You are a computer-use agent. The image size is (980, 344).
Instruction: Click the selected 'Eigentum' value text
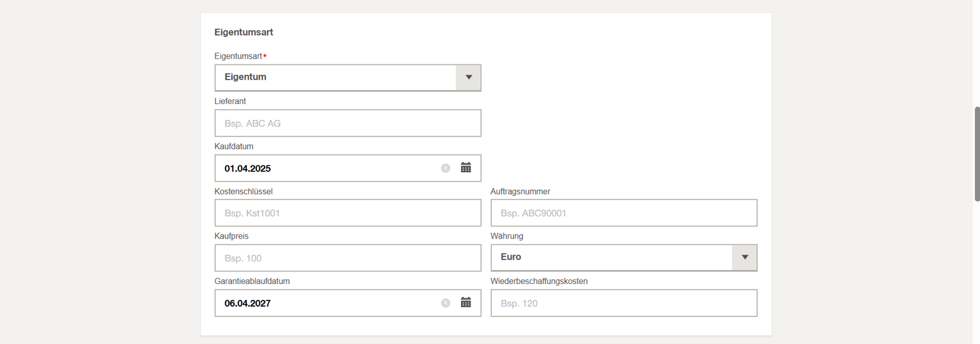(x=245, y=77)
